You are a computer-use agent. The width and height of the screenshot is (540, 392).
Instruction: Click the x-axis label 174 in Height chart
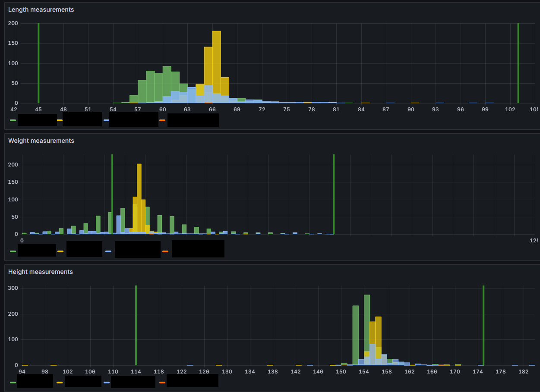coord(478,371)
